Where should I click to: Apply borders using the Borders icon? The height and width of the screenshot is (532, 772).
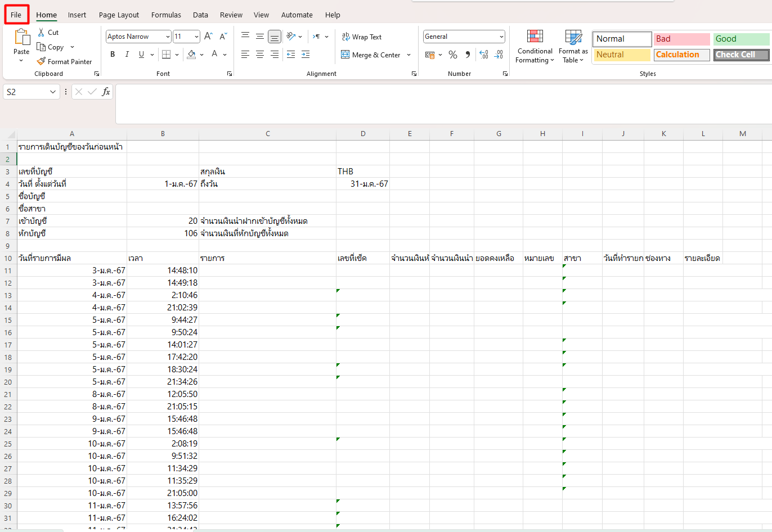click(x=166, y=55)
